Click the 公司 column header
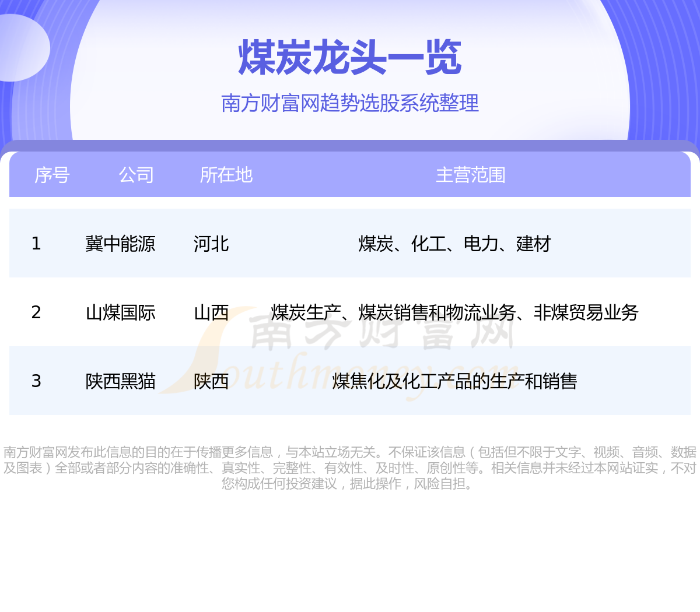The width and height of the screenshot is (700, 612). click(x=136, y=175)
